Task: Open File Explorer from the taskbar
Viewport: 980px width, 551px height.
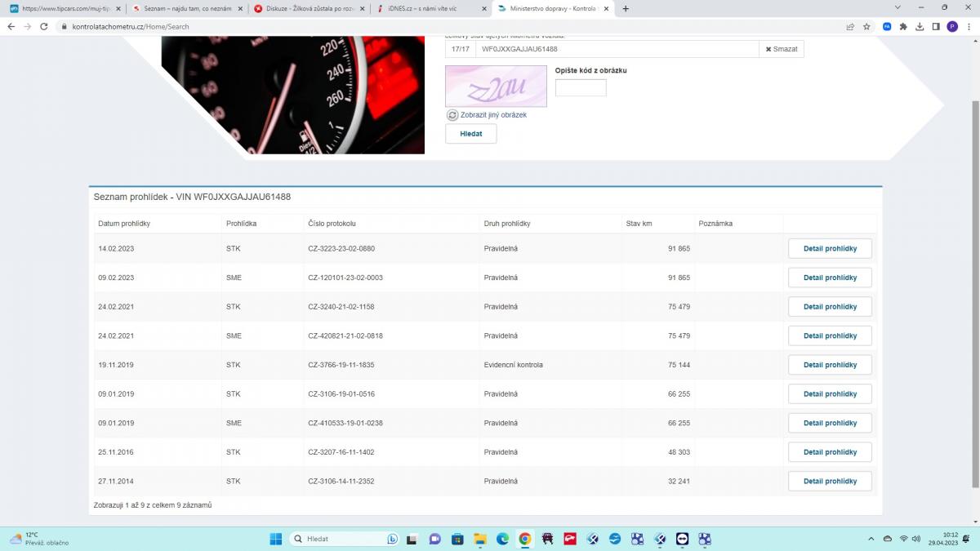Action: 480,539
